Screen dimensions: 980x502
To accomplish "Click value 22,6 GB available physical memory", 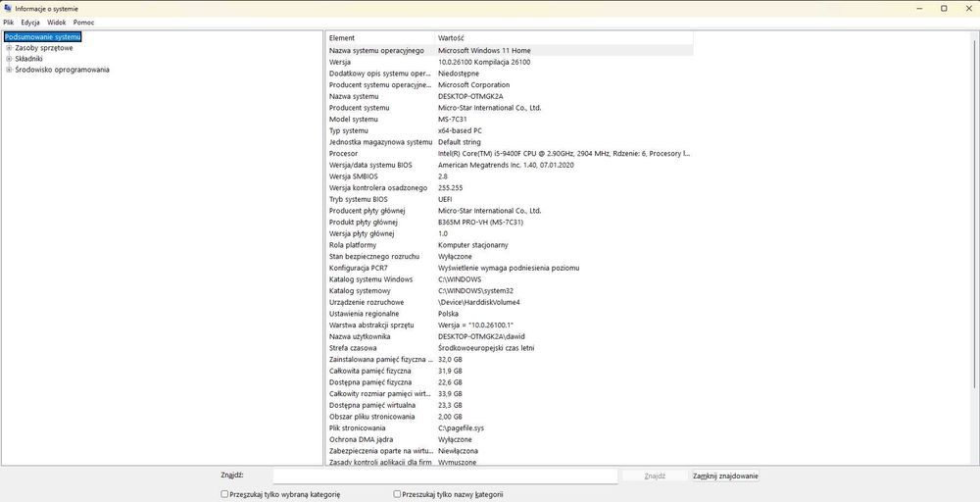I will coord(450,382).
